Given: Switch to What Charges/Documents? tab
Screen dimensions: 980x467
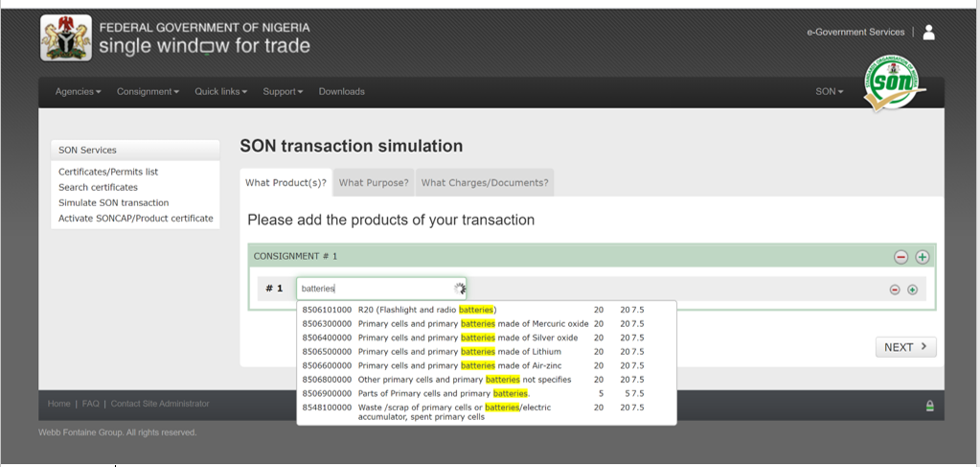Looking at the screenshot, I should pos(485,183).
